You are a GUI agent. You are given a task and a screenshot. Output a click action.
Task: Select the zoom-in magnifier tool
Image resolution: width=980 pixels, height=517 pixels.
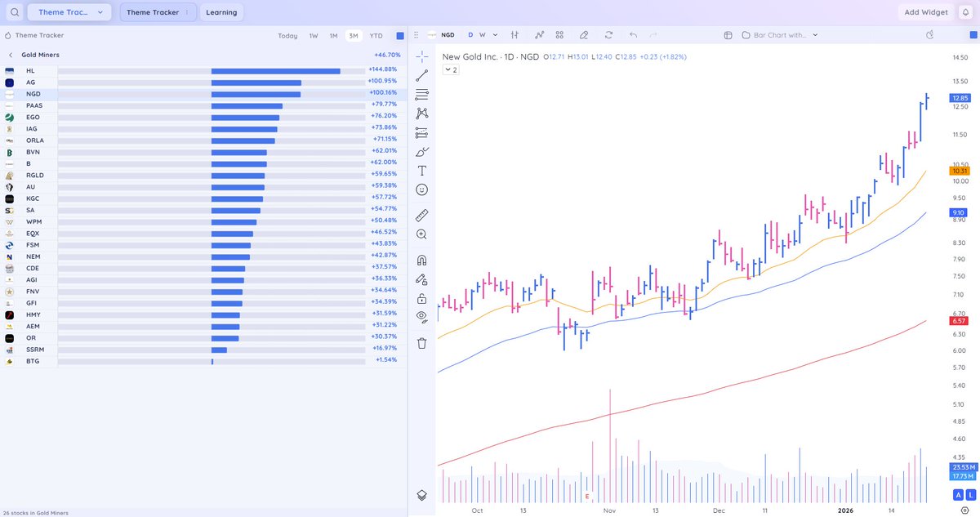pyautogui.click(x=421, y=234)
